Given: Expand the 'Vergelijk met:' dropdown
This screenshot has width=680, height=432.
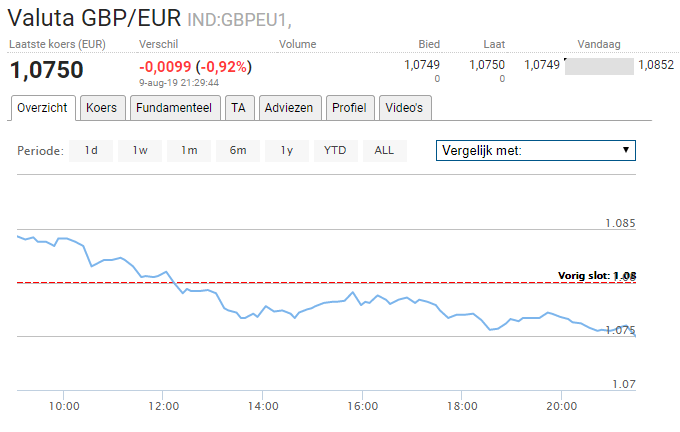Looking at the screenshot, I should [536, 151].
